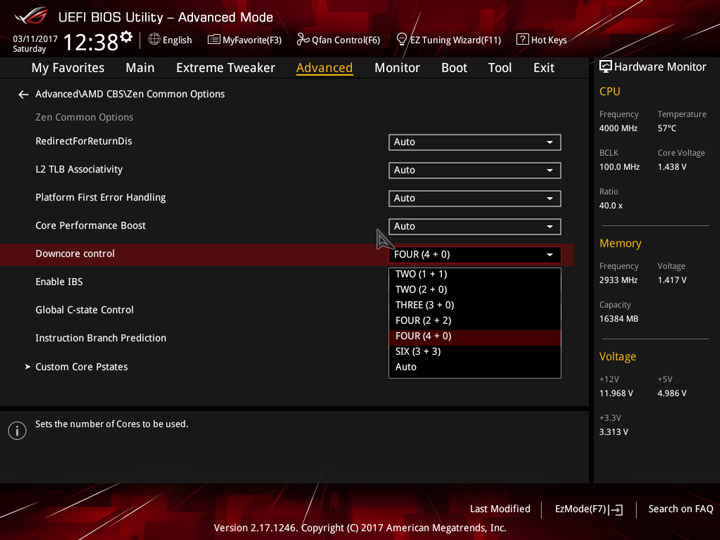
Task: Select FOUR (4 + 0) list option
Action: click(x=474, y=336)
